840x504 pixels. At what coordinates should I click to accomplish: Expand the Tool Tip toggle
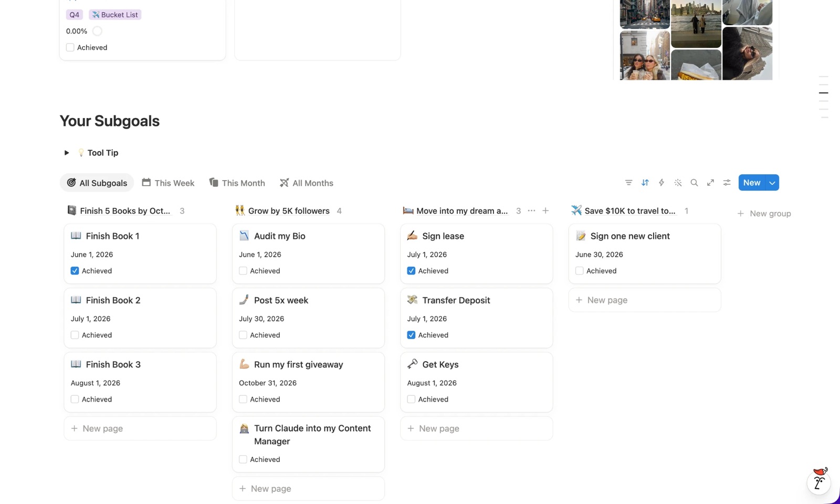point(67,153)
